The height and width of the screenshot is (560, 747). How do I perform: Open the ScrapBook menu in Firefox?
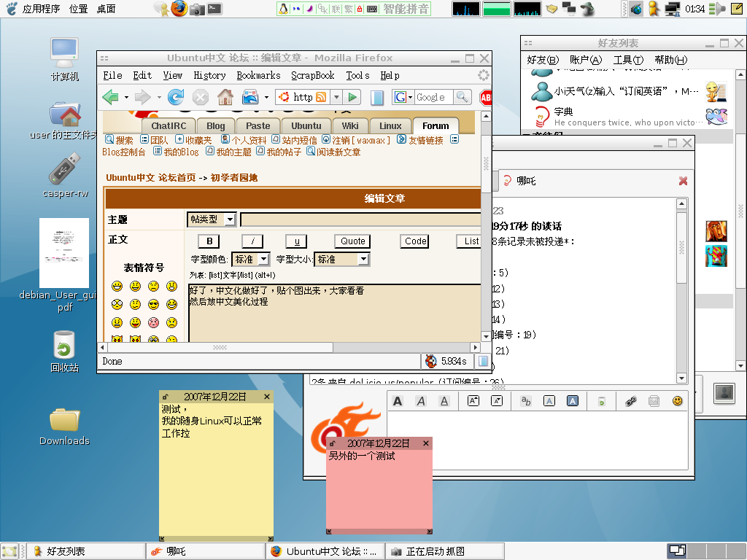click(x=312, y=75)
